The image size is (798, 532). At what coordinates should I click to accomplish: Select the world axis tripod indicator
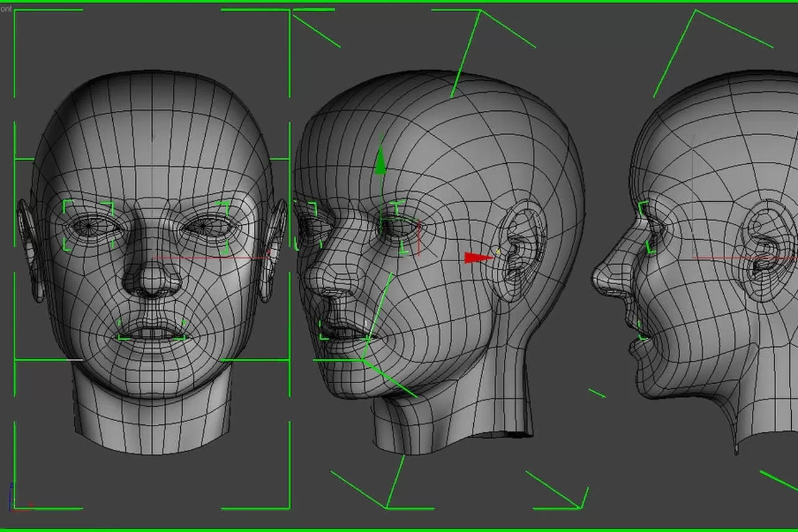point(11,505)
